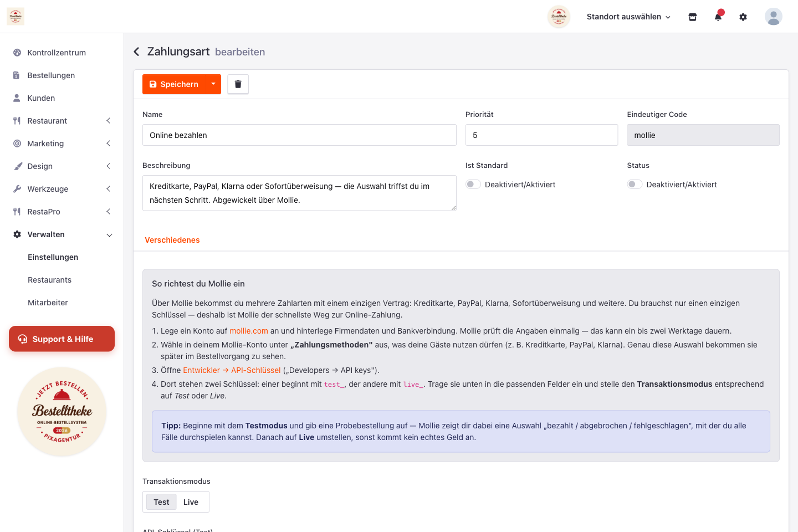
Task: Click the Werkzeuge wrench icon
Action: click(17, 189)
